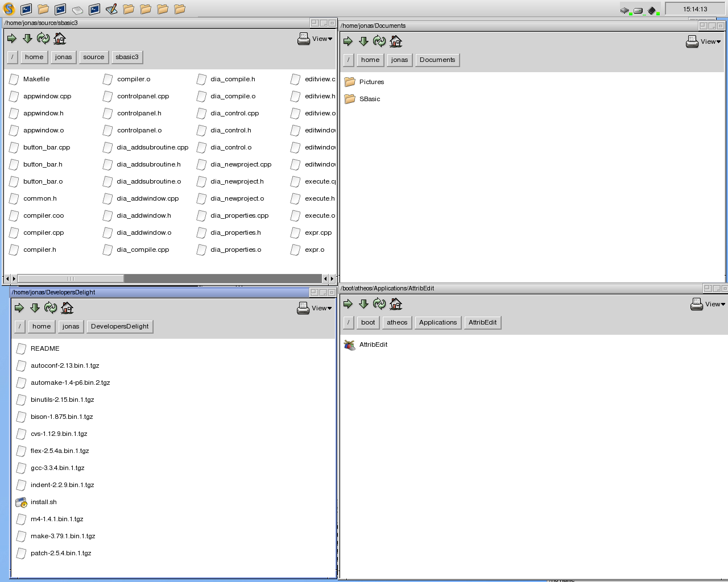Reload the Documents folder listing

coord(379,41)
